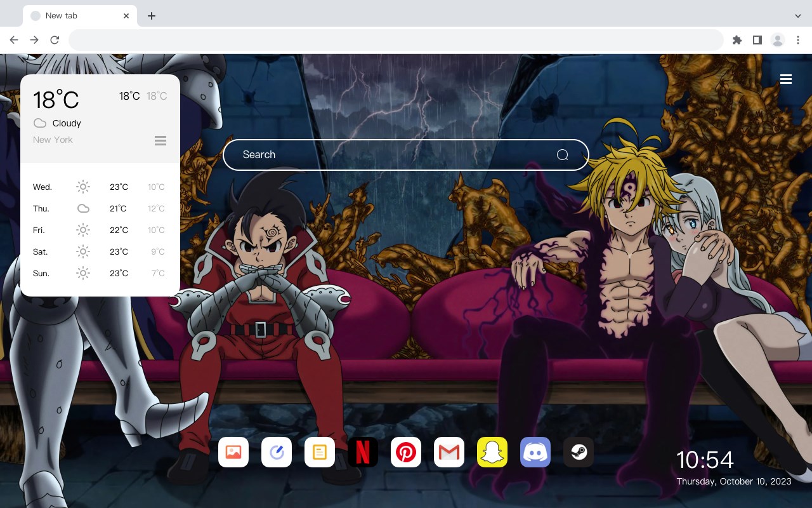Screen dimensions: 812x508
Task: Open the Gmail shortcut
Action: 449,452
